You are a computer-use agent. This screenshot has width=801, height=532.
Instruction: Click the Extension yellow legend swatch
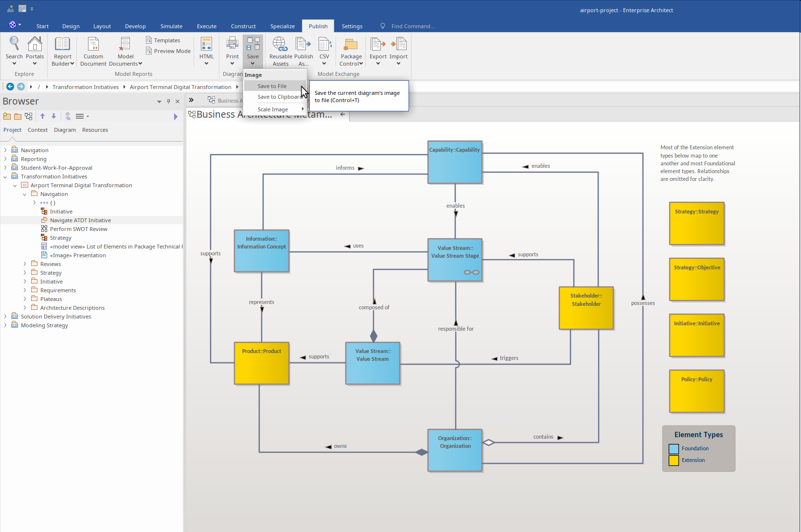[674, 461]
